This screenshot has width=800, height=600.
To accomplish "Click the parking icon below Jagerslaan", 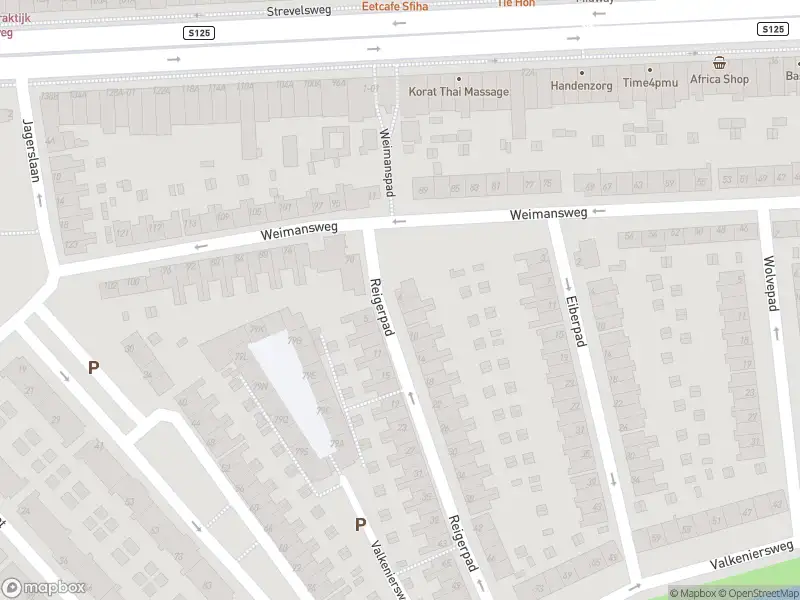I will (x=93, y=367).
